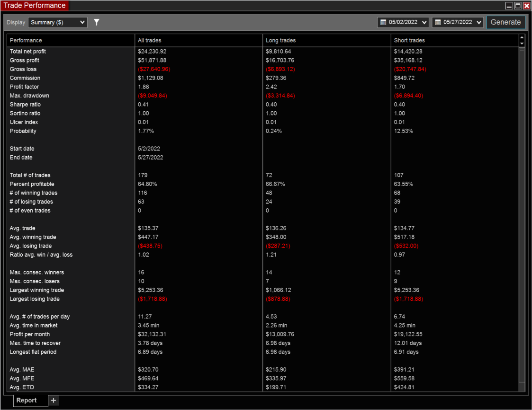Select the Sharpe ratio row label
The image size is (532, 410).
pos(25,105)
